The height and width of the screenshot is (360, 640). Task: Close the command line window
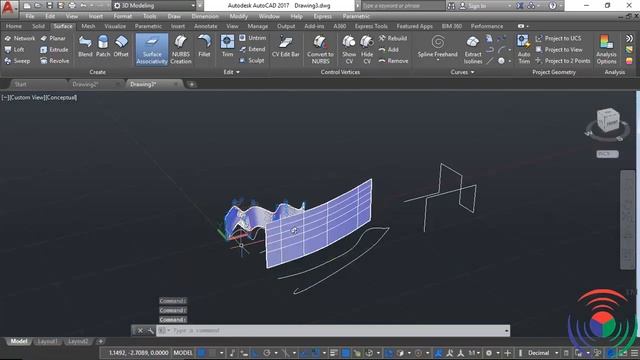140,331
